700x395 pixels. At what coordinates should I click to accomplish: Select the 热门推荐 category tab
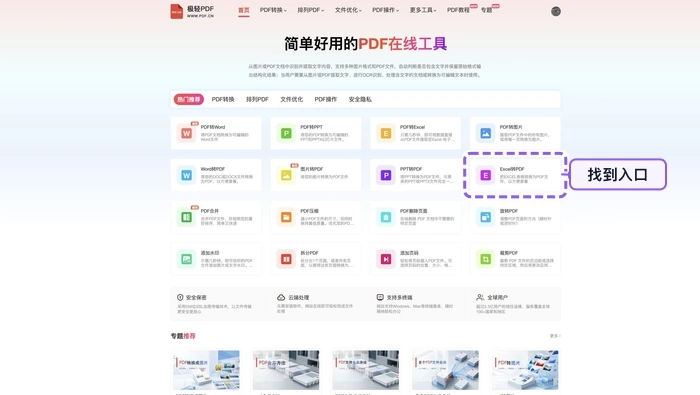pos(189,99)
